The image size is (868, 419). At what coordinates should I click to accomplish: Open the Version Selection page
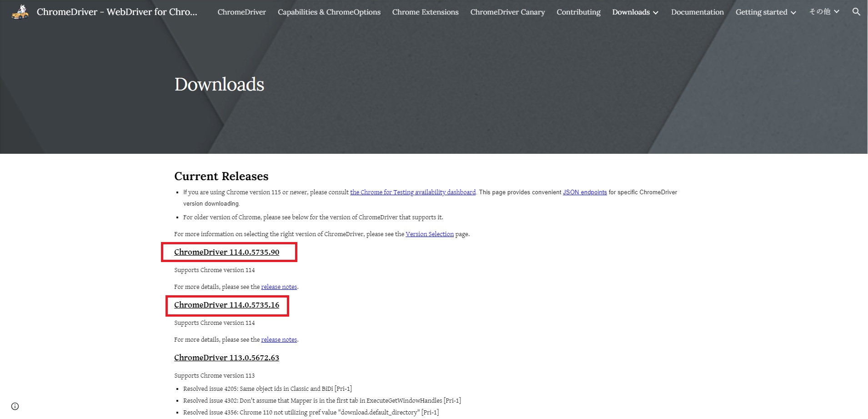(x=429, y=234)
